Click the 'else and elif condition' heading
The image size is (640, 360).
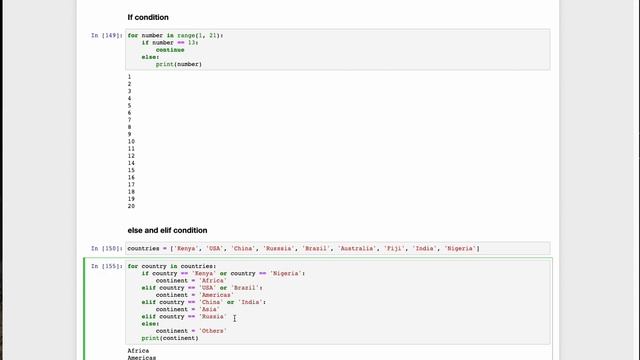[x=167, y=231]
